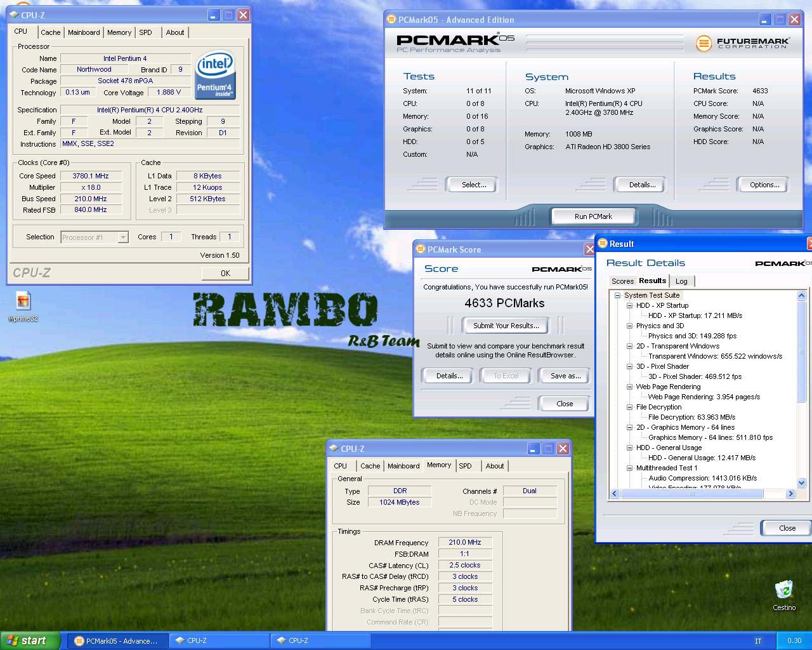812x650 pixels.
Task: Click the CPU-Z title bar icon in CPU window
Action: (14, 15)
